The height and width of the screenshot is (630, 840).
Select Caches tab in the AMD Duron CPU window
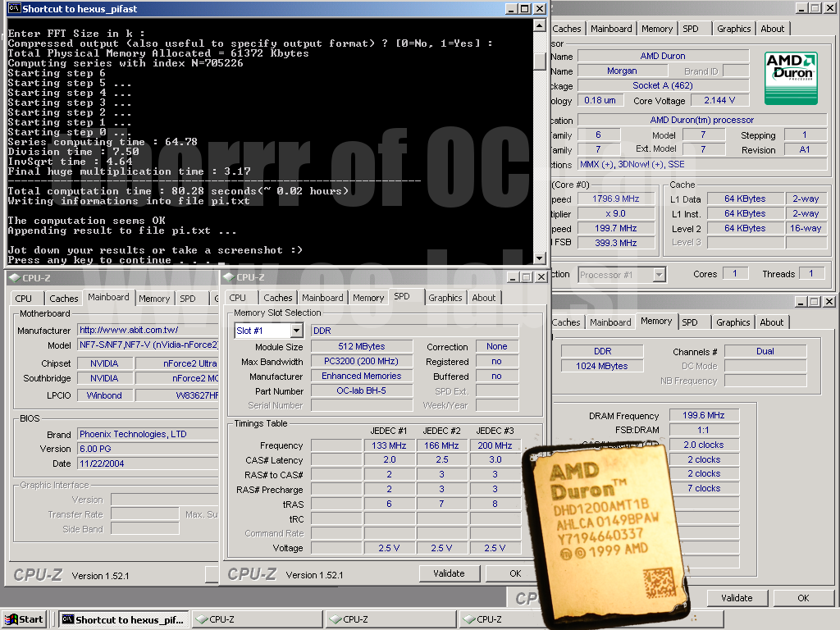567,29
